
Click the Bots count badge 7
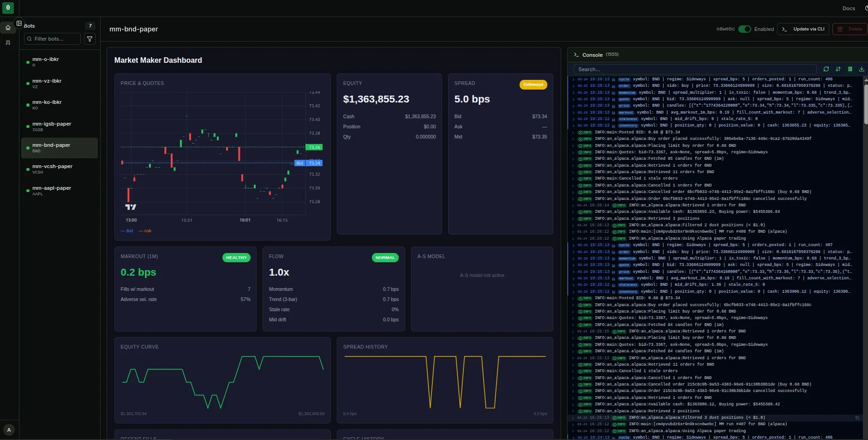(x=90, y=26)
